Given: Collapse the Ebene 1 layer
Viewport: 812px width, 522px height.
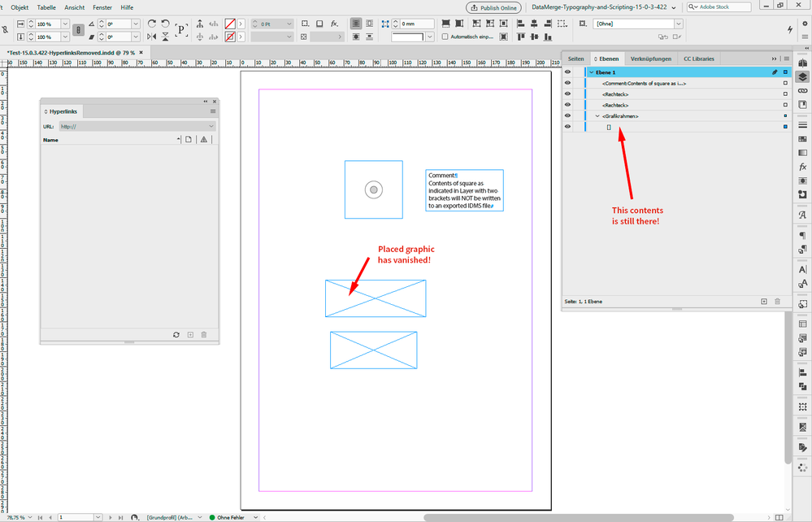Looking at the screenshot, I should point(592,72).
